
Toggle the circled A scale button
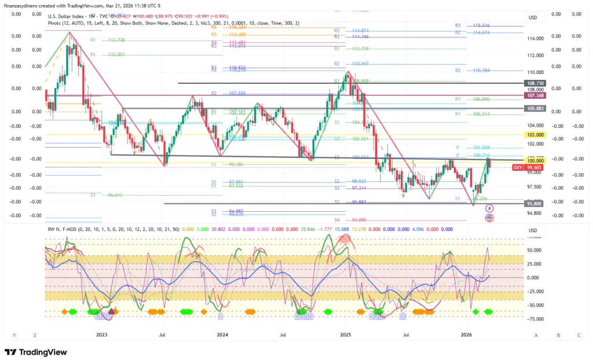tap(536, 335)
